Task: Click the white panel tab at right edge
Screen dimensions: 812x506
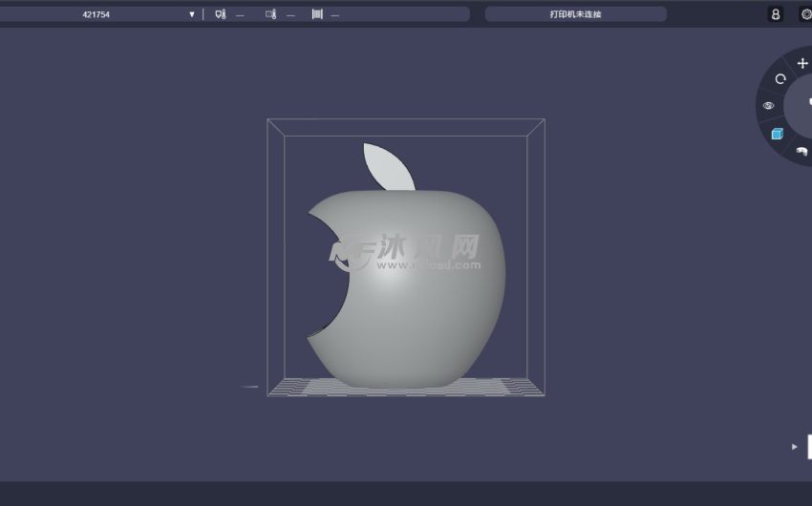Action: [809, 446]
